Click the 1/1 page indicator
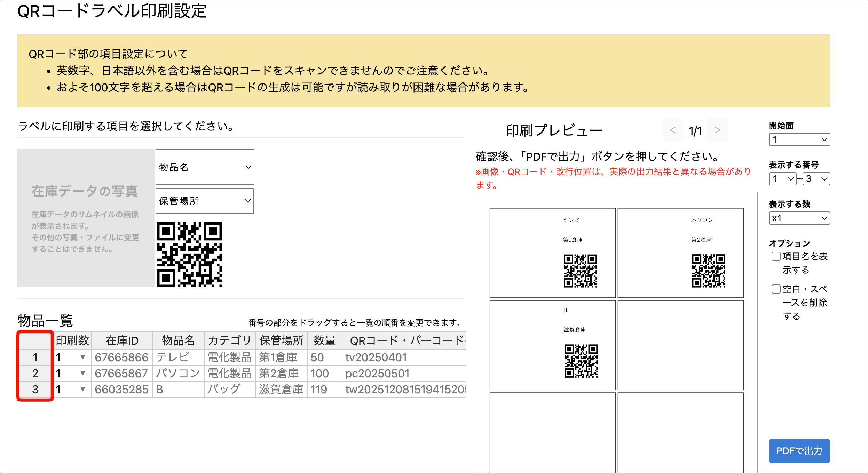 (695, 131)
